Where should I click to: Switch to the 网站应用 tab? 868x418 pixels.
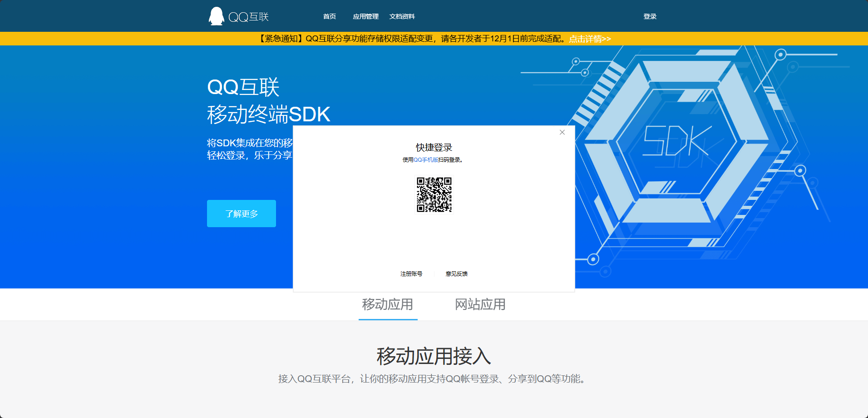click(x=480, y=304)
